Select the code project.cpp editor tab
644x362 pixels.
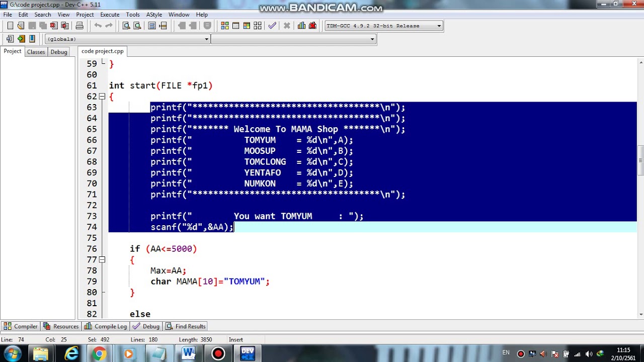click(x=103, y=51)
